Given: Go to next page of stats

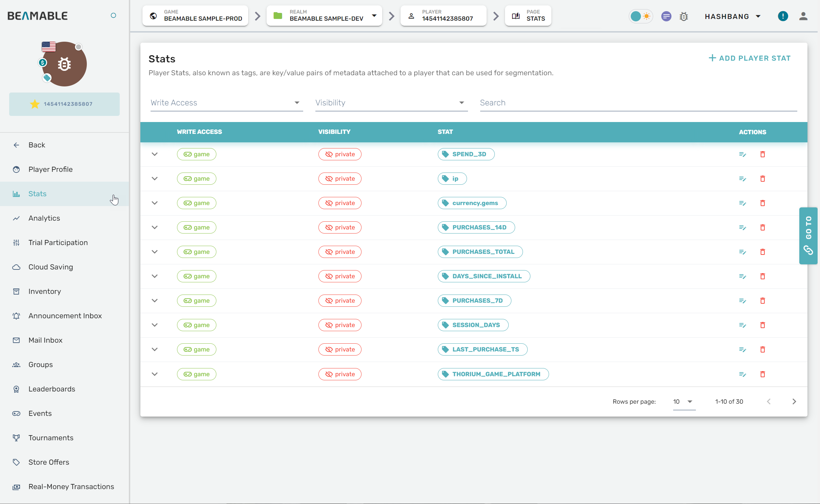Looking at the screenshot, I should (794, 402).
